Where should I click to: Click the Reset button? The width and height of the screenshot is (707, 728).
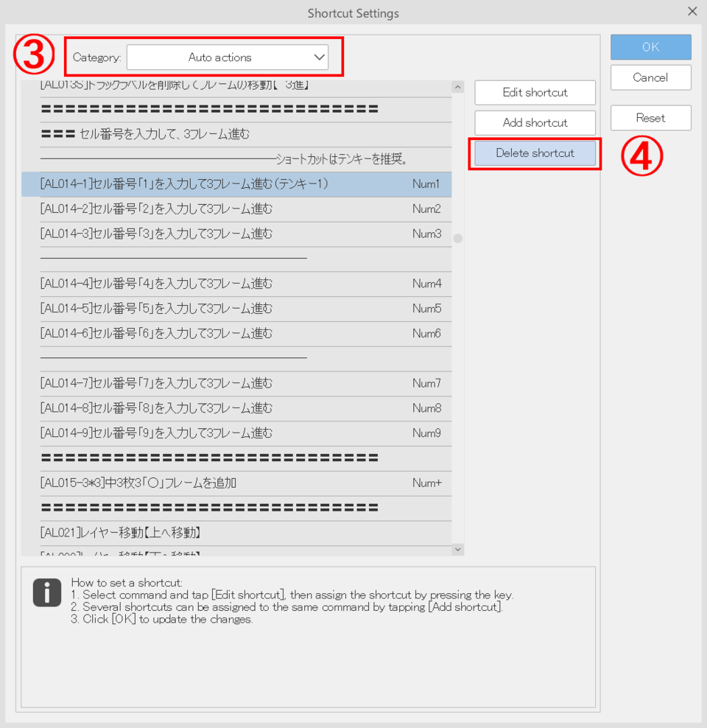click(x=650, y=118)
